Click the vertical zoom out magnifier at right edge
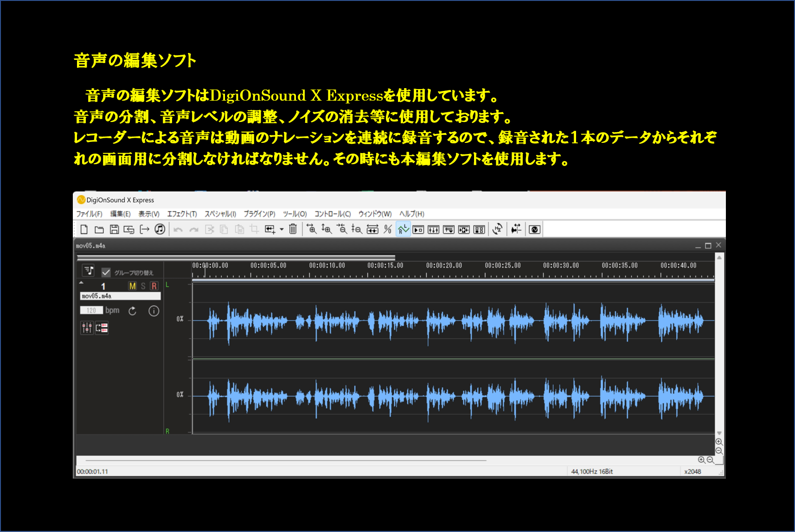795x532 pixels. point(719,451)
